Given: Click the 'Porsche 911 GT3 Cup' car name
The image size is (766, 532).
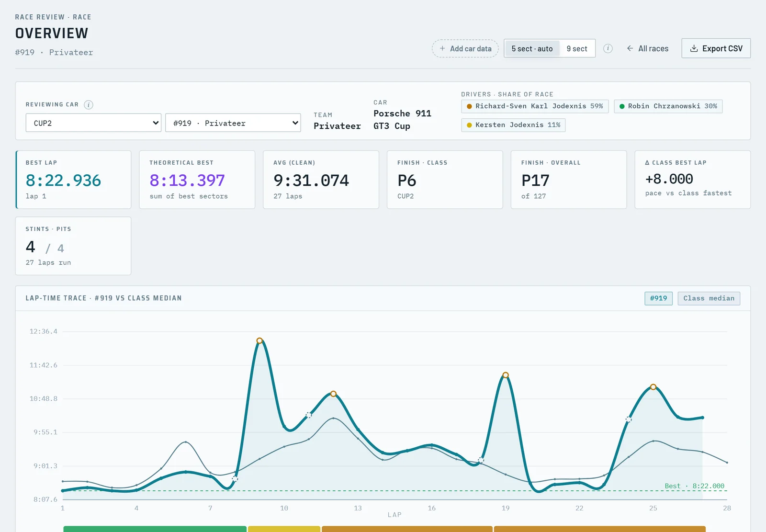Looking at the screenshot, I should [x=402, y=120].
